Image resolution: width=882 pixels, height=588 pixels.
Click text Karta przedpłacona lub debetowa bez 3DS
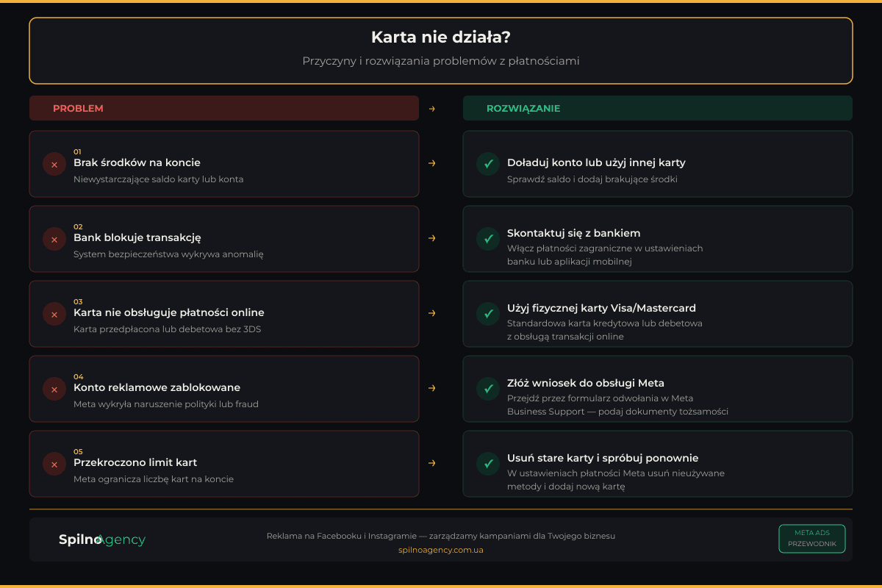pyautogui.click(x=167, y=329)
